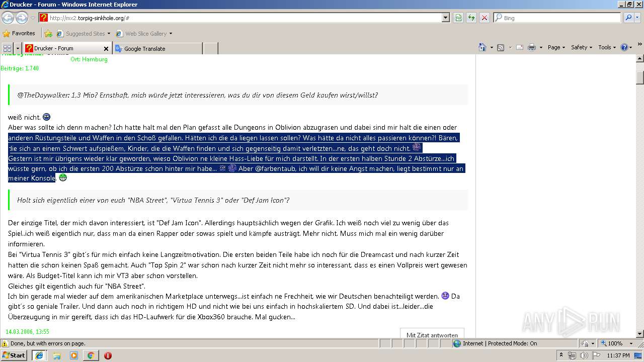644x362 pixels.
Task: Expand the address bar dropdown arrow
Action: point(446,18)
